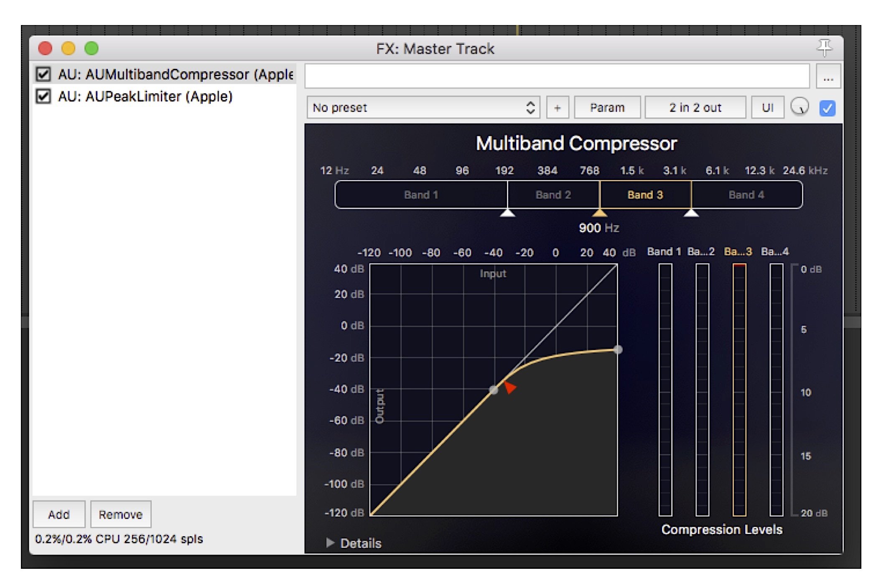Screen dimensions: 881x588
Task: Zoom the FX window with green button
Action: click(92, 48)
